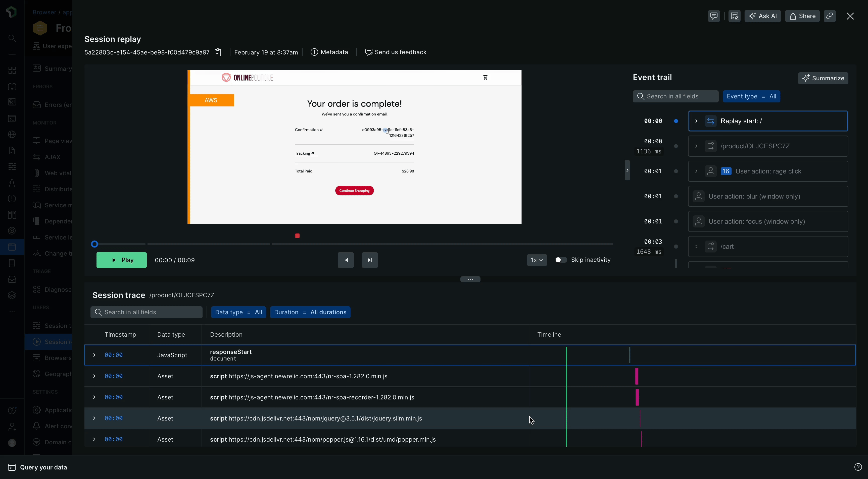Click the replay progress scrubber handle
Screen dimensions: 868x479
point(95,244)
